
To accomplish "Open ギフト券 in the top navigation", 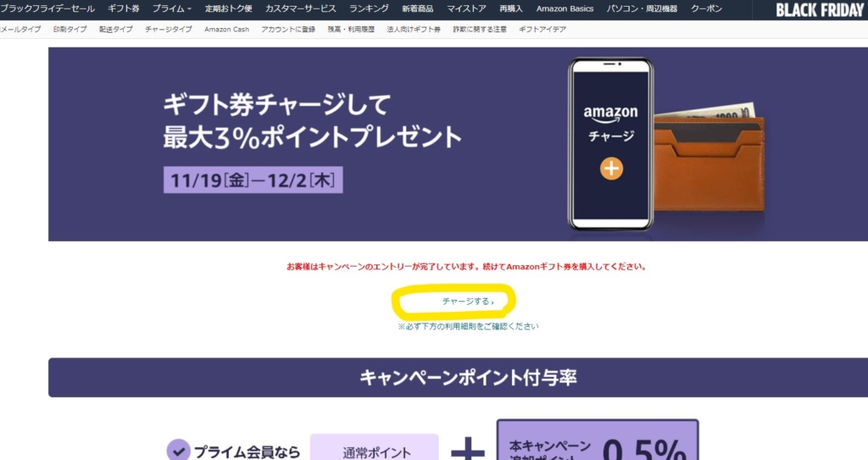I will click(124, 8).
